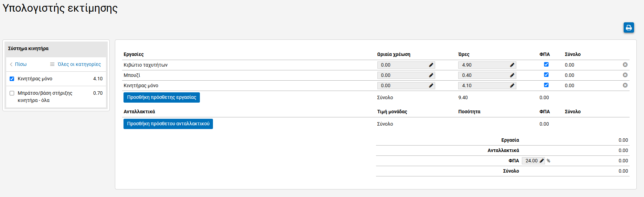644x197 pixels.
Task: Toggle ΦΠΑ checkbox for Κινητήρας μόνο row
Action: pos(546,85)
